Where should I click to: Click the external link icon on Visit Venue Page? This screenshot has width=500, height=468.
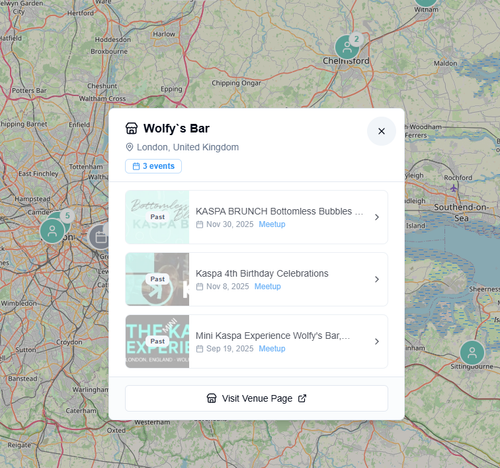tap(302, 398)
